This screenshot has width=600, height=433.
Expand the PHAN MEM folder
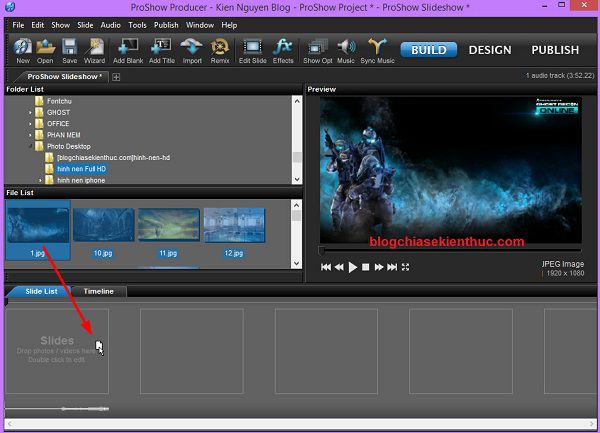click(30, 135)
